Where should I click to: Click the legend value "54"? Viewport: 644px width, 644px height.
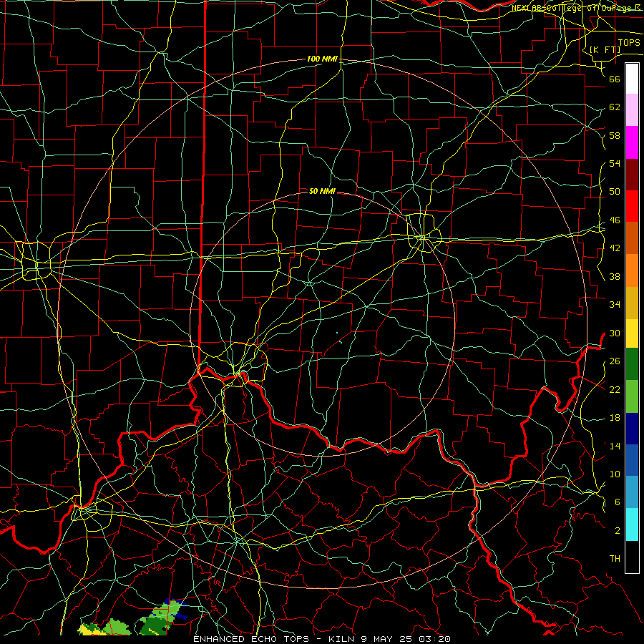(x=615, y=163)
